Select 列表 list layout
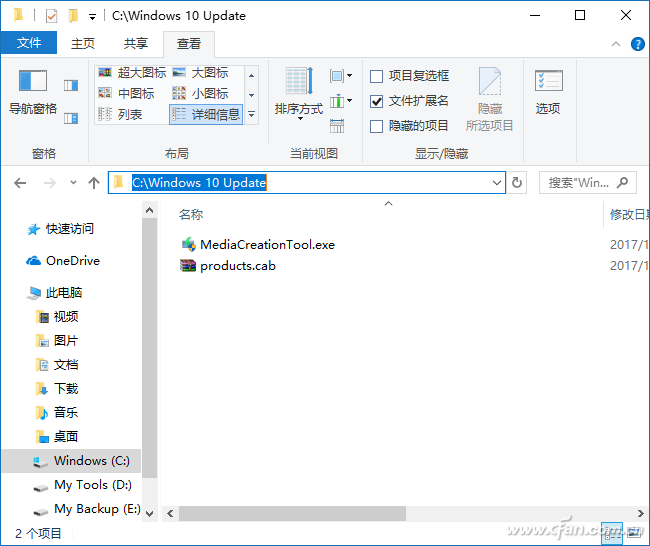The width and height of the screenshot is (650, 546). click(120, 114)
